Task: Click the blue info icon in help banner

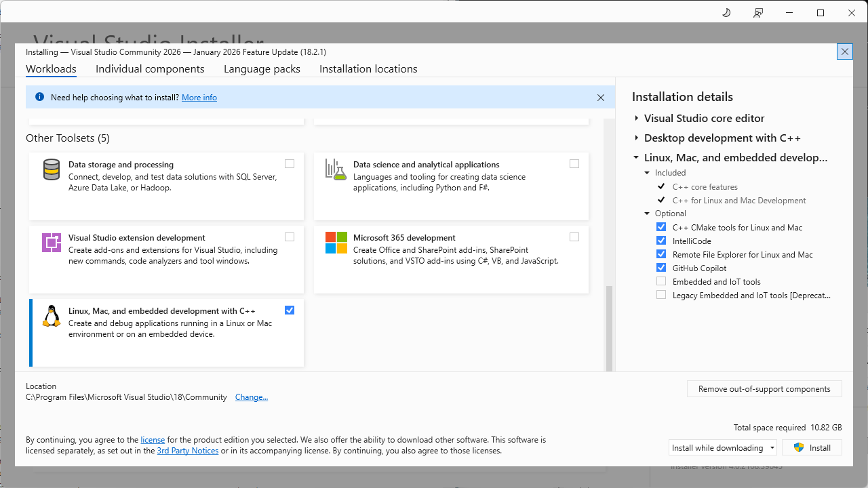Action: [39, 97]
